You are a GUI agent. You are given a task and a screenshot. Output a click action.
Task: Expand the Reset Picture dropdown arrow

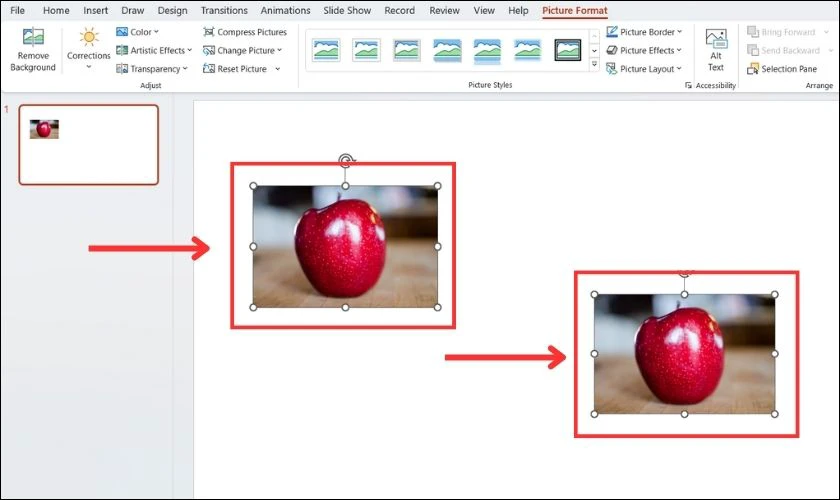point(278,69)
